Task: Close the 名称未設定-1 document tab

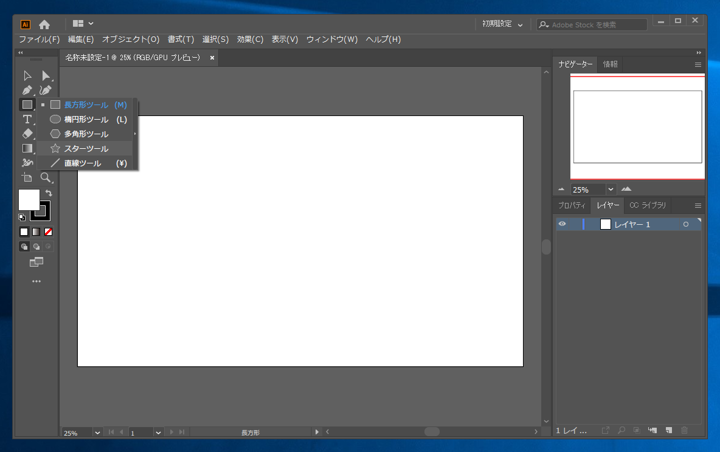Action: click(x=212, y=58)
